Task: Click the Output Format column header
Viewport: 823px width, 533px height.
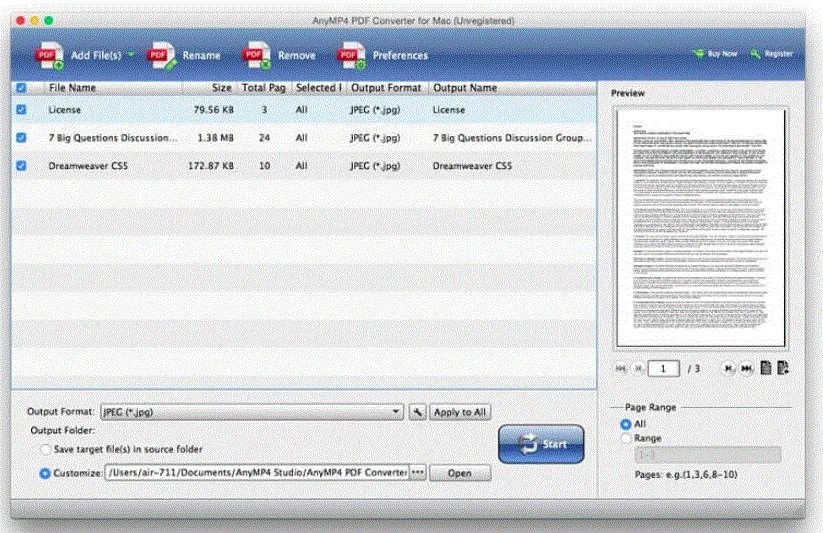Action: tap(386, 88)
